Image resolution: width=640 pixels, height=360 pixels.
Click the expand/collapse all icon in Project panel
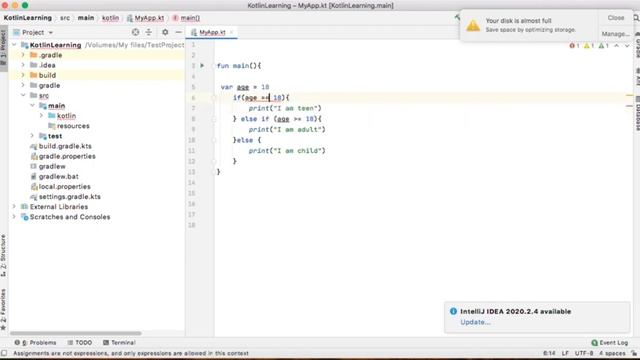(149, 32)
